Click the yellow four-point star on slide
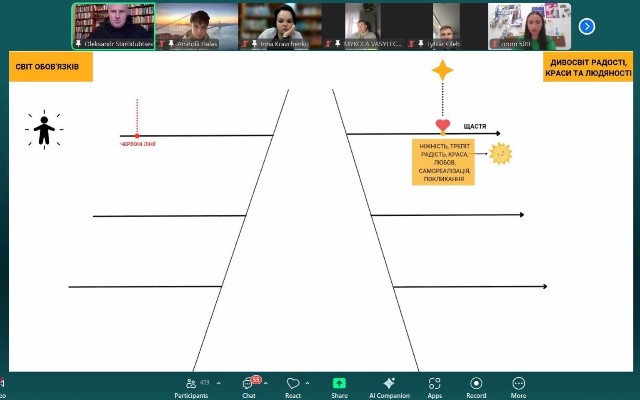Viewport: 640px width, 400px height. click(443, 71)
